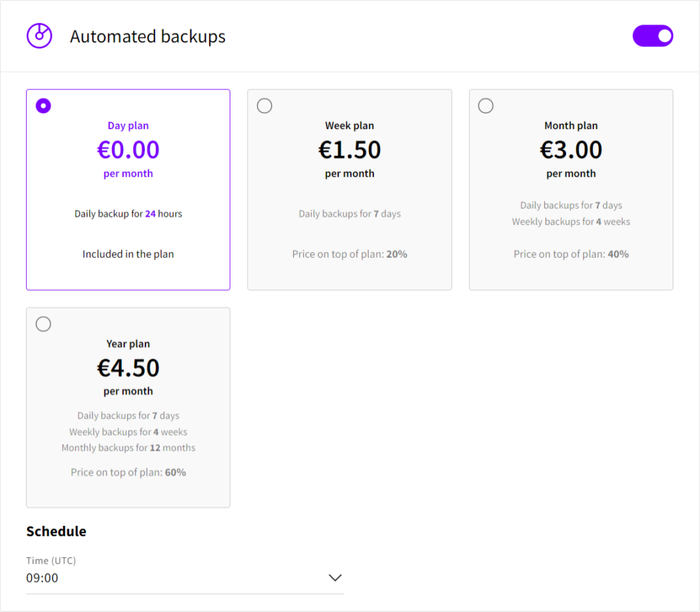The image size is (700, 612).
Task: Choose the Week plan radio button
Action: pos(265,106)
